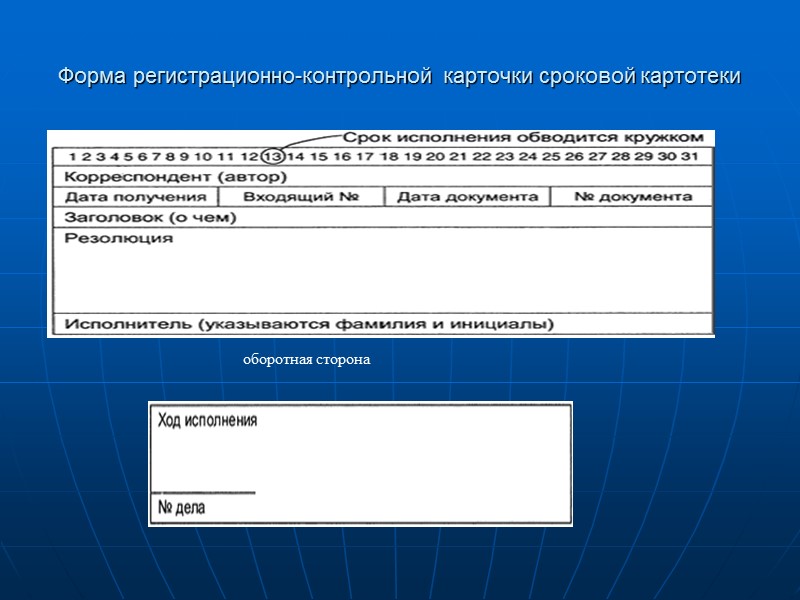Screen dimensions: 800x600
Task: Click number 20 in the date row
Action: pyautogui.click(x=435, y=156)
